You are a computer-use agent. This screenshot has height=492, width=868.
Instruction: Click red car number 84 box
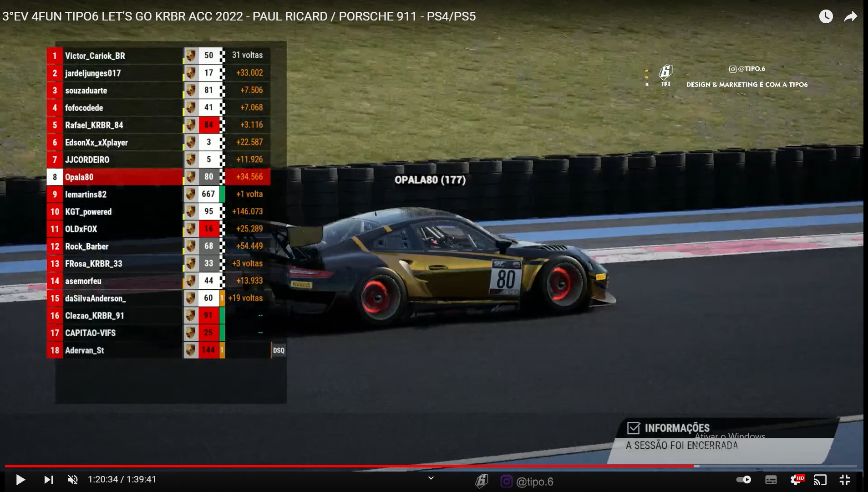pyautogui.click(x=208, y=125)
